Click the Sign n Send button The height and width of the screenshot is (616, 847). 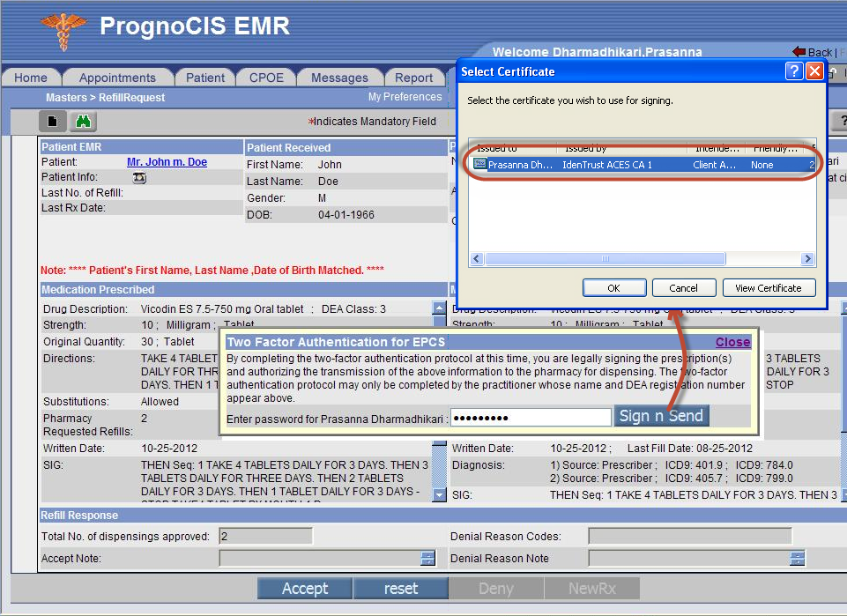661,416
